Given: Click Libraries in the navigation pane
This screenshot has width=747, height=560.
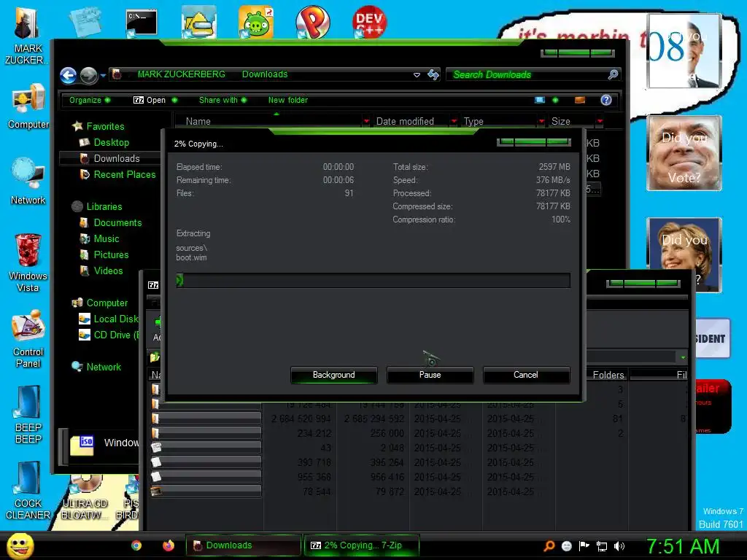Looking at the screenshot, I should point(104,206).
